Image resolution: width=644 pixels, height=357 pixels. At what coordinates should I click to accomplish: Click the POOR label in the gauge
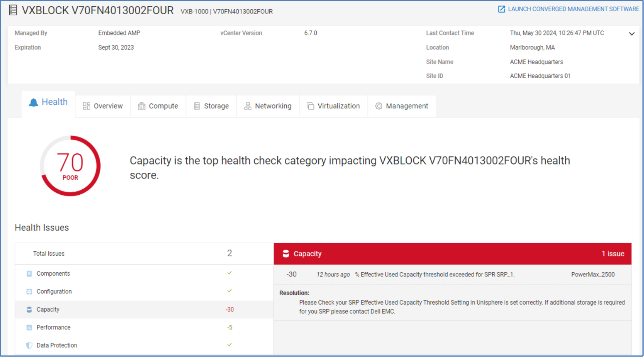pos(70,178)
